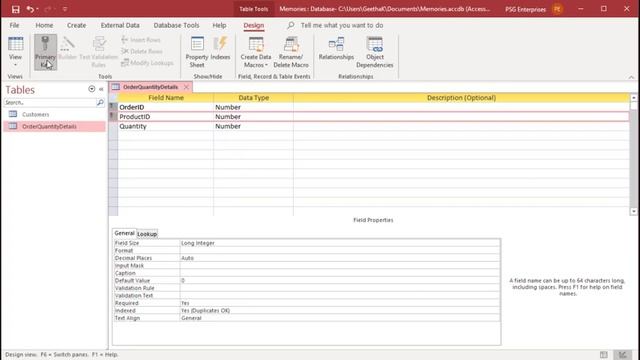
Task: Click the Tell me what you want to do box
Action: 342,25
